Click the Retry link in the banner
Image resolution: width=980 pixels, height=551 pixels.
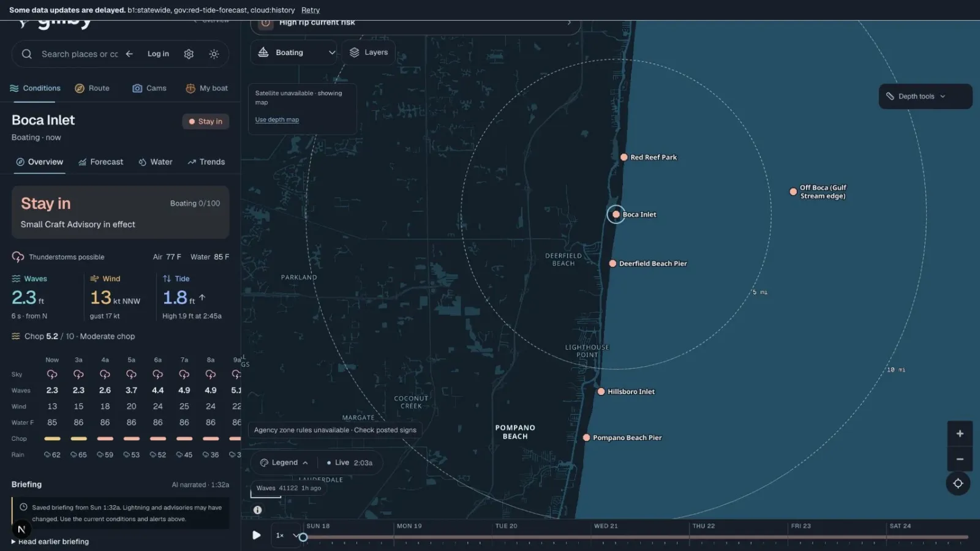coord(311,10)
